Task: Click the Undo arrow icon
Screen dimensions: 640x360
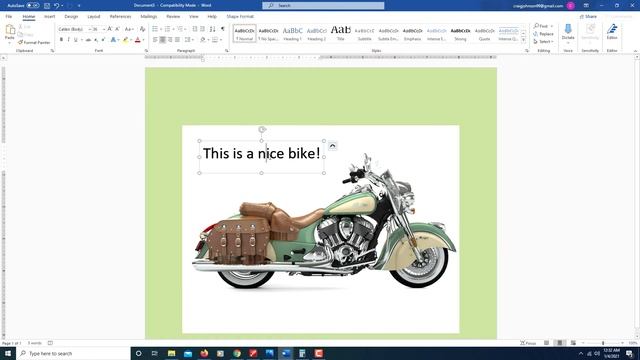Action: point(57,6)
